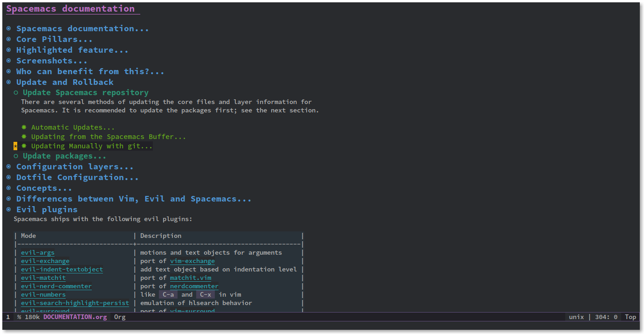Click the 'Mode' table column header
The image size is (644, 334).
[28, 236]
